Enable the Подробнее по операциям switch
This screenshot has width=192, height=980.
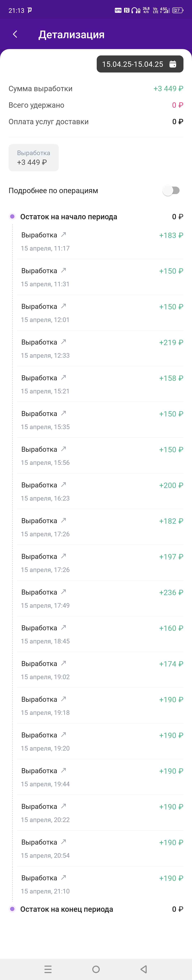171,190
